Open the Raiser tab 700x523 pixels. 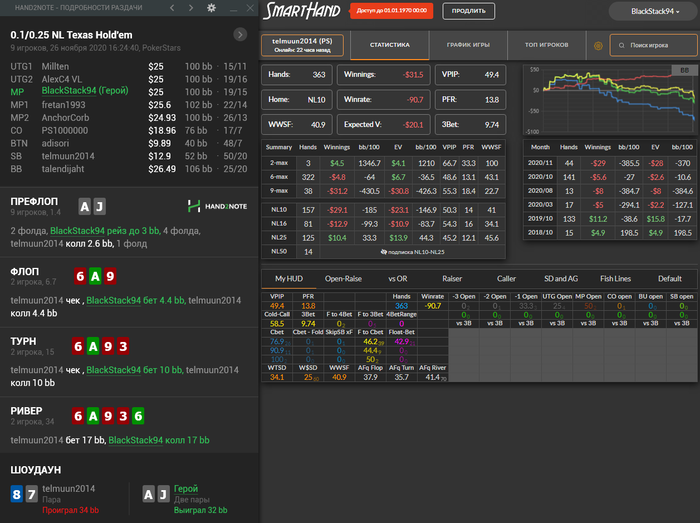[452, 279]
